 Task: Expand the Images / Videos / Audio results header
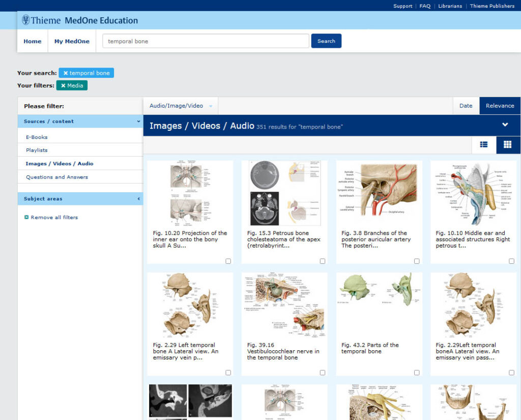(x=505, y=125)
